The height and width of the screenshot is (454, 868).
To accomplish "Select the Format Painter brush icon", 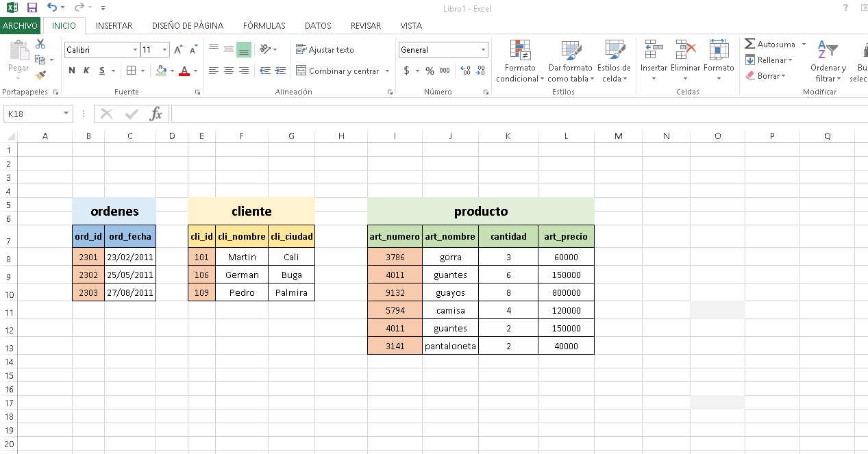I will pyautogui.click(x=40, y=75).
